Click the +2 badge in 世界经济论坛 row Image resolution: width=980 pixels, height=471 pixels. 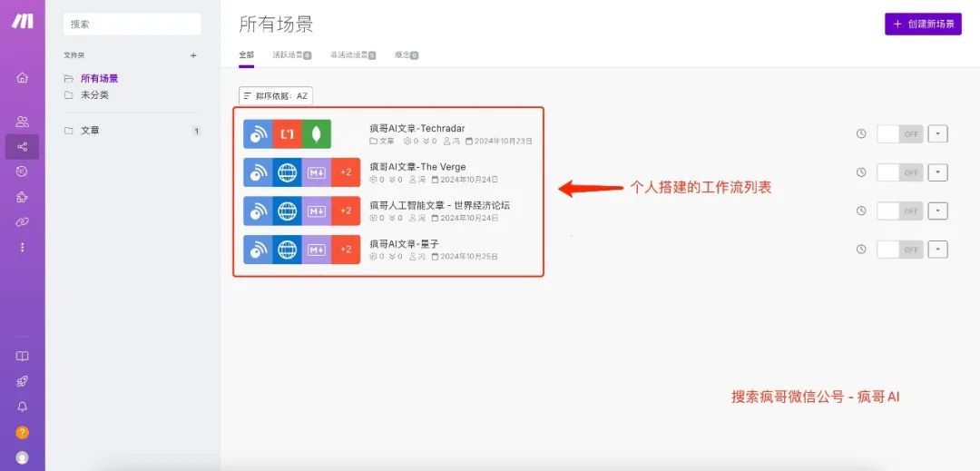tap(346, 211)
